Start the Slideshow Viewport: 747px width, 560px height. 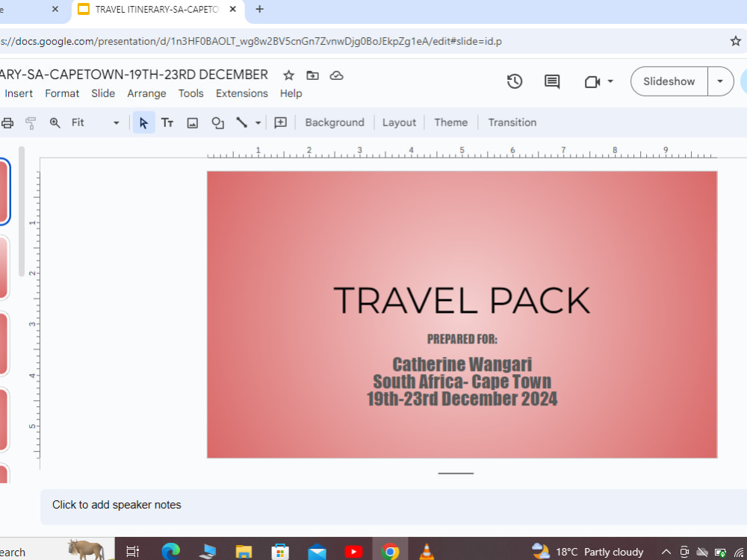pos(669,81)
